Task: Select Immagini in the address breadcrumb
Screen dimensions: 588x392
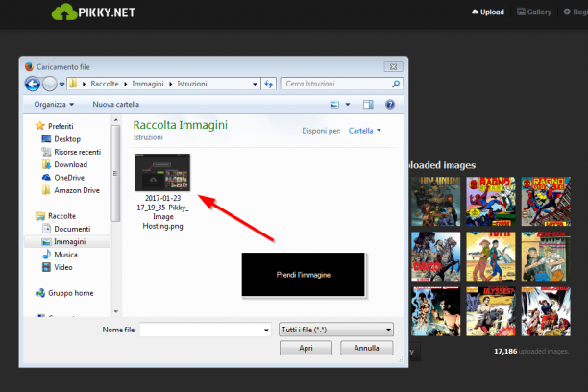Action: (148, 84)
